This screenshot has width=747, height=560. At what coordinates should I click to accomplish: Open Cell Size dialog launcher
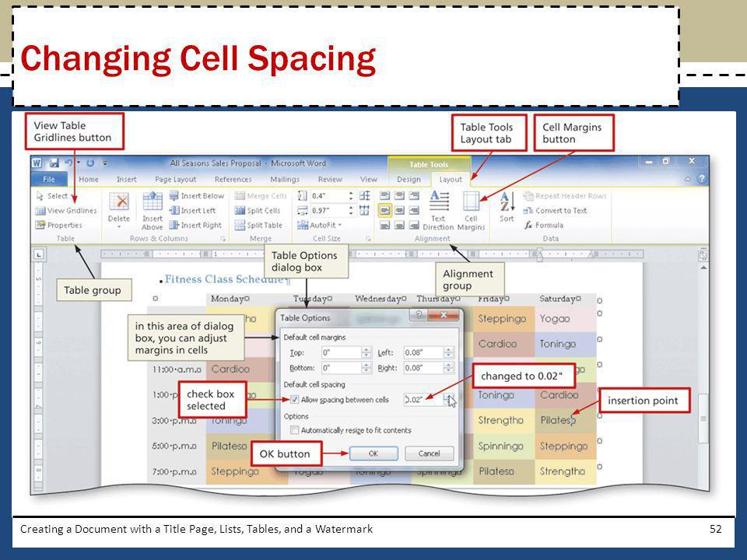tap(368, 239)
